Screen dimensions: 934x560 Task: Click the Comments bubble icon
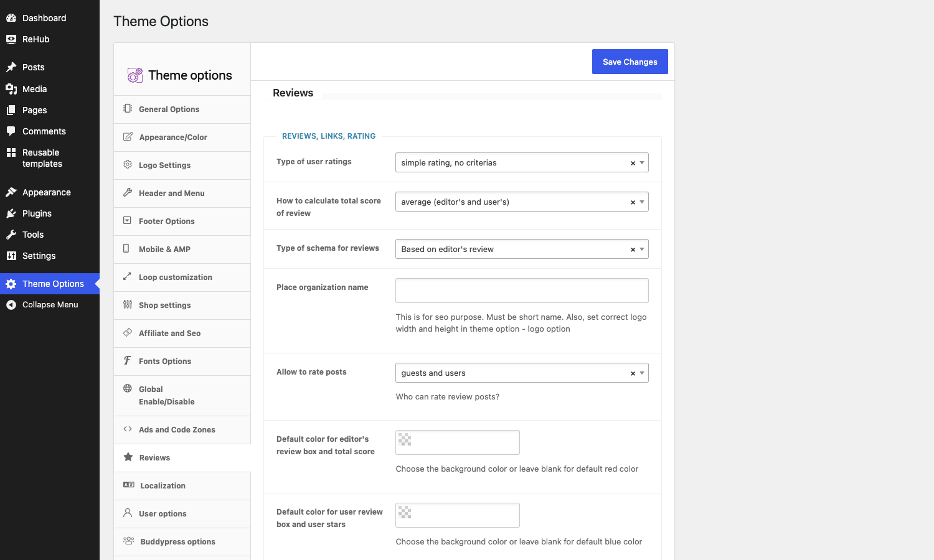(11, 131)
